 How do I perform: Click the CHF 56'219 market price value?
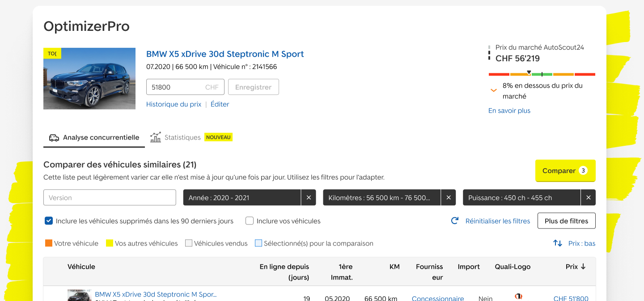(517, 58)
